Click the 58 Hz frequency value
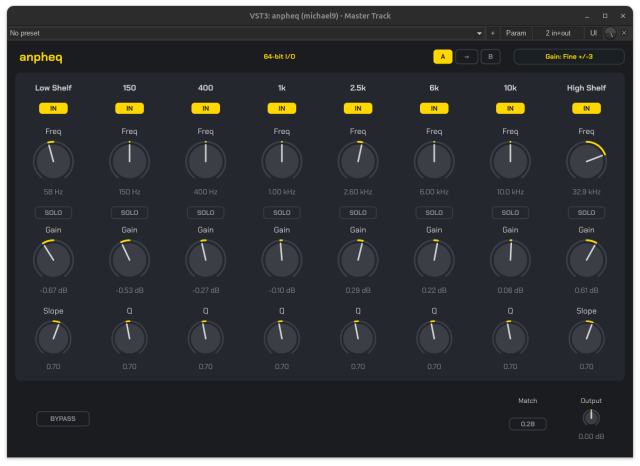The height and width of the screenshot is (466, 640). coord(53,192)
